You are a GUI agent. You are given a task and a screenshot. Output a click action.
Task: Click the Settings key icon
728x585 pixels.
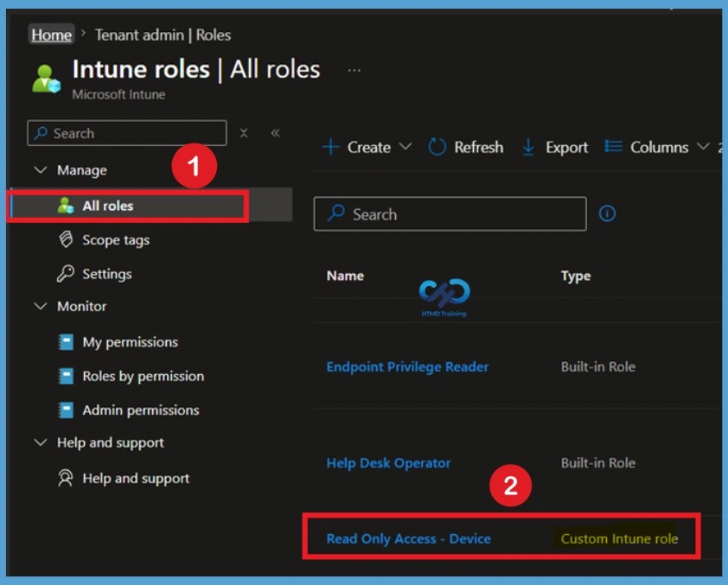66,274
